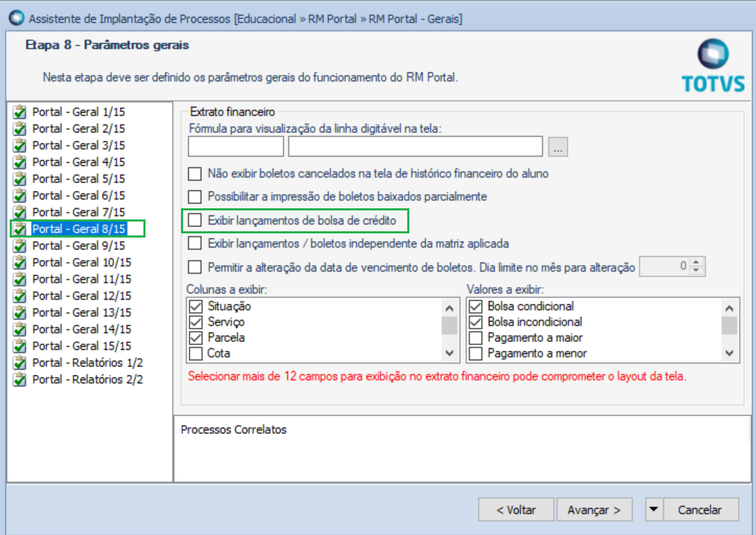756x535 pixels.
Task: Enable 'Exibir lançamentos de bolsa de crédito'
Action: (195, 220)
